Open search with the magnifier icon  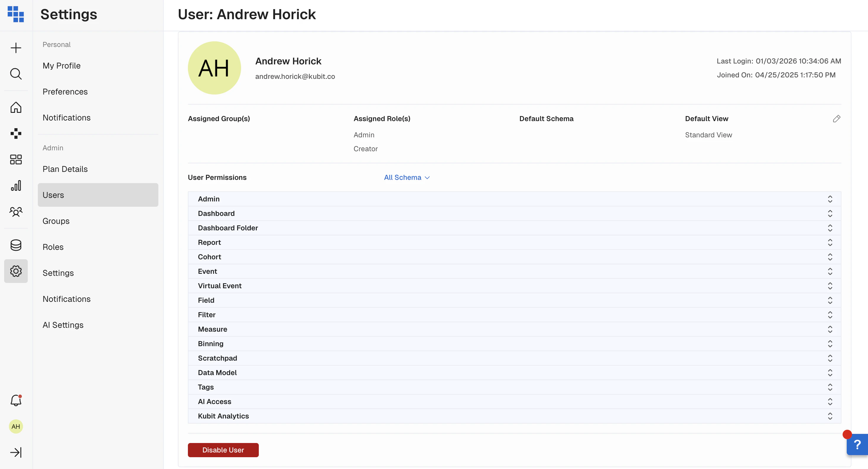pos(16,74)
